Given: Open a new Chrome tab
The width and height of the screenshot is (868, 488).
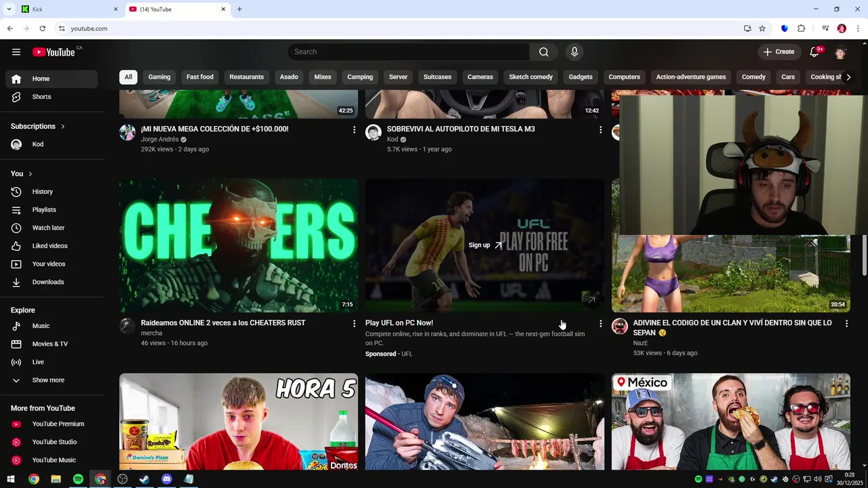Looking at the screenshot, I should coord(239,9).
